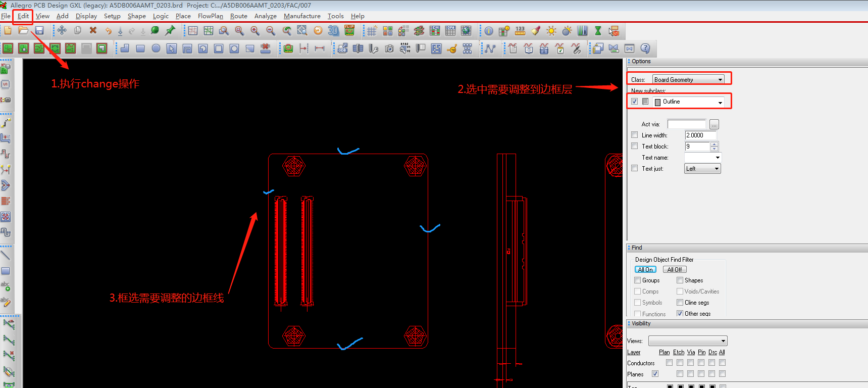Toggle the grid display icon
This screenshot has height=388, width=868.
(372, 31)
